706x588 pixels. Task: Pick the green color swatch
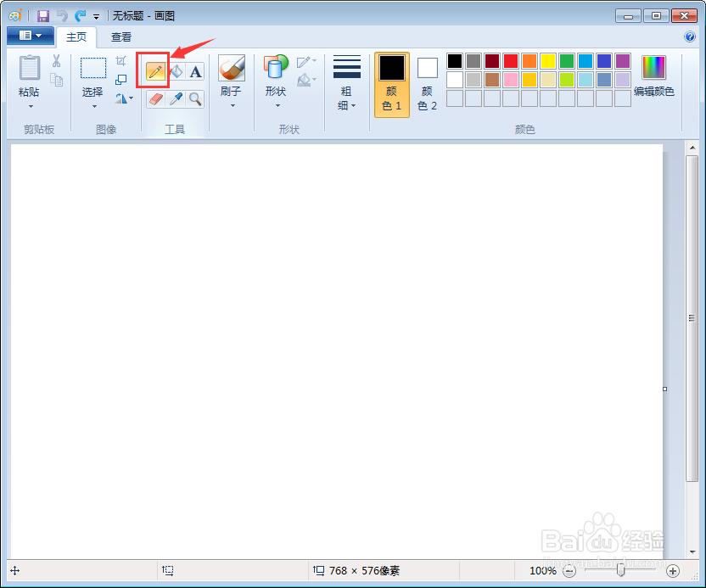pyautogui.click(x=567, y=61)
